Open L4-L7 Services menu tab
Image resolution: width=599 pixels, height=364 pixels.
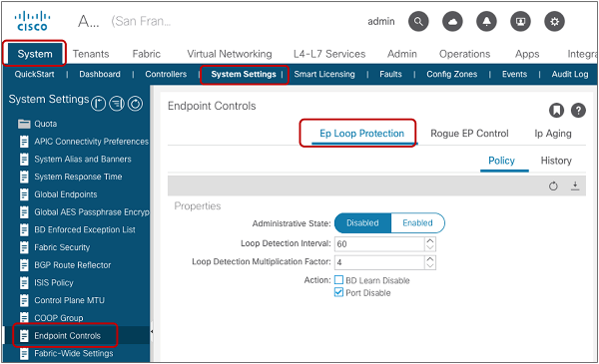pyautogui.click(x=329, y=54)
